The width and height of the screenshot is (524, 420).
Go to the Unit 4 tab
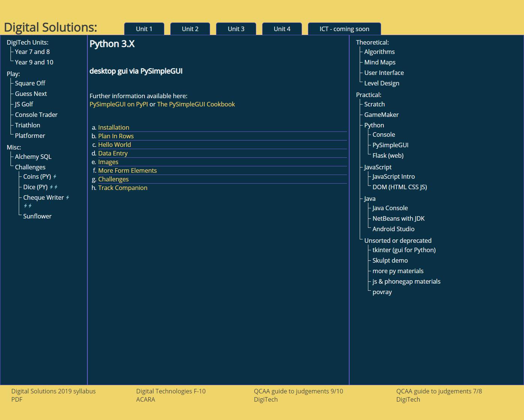282,29
